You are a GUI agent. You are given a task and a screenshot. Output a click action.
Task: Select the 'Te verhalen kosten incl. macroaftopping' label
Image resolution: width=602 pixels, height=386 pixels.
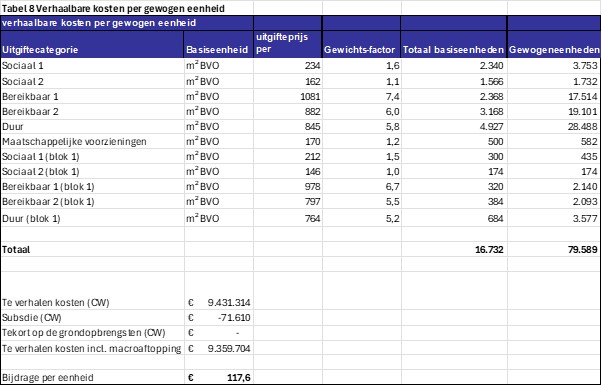tap(91, 349)
